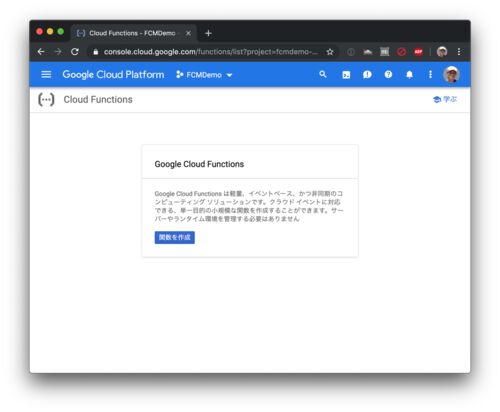Click the Cloud Functions brackets icon
The width and height of the screenshot is (500, 412).
46,100
